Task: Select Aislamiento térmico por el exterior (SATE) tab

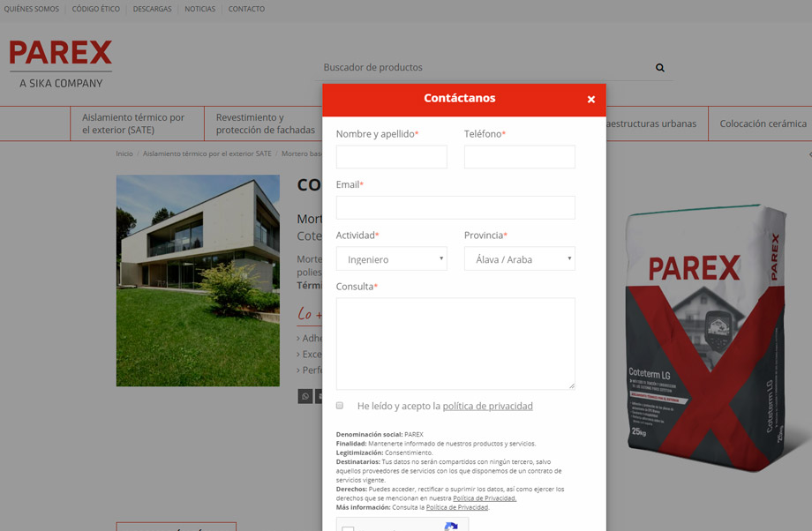Action: (137, 123)
